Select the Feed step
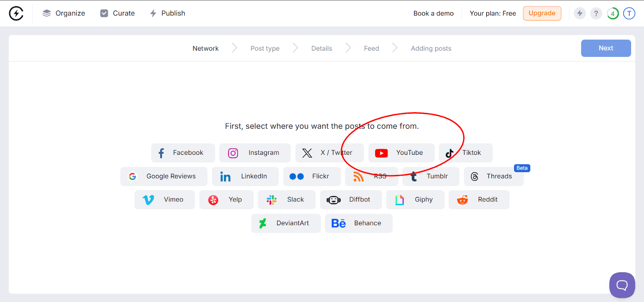Viewport: 644px width, 302px height. coord(372,48)
